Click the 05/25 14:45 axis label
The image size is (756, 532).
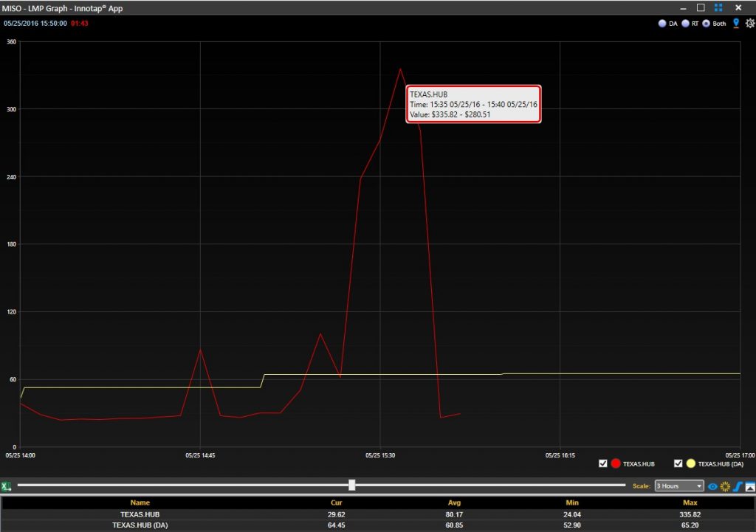pos(200,455)
